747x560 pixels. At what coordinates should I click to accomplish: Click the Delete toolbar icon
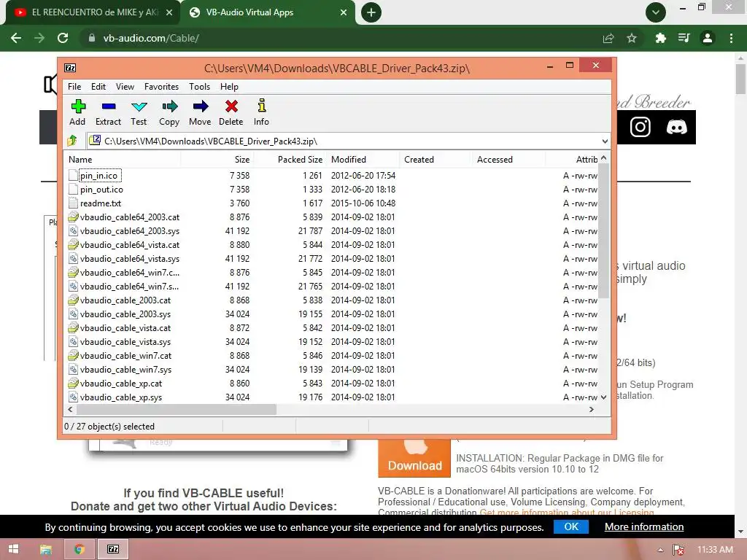tap(231, 106)
